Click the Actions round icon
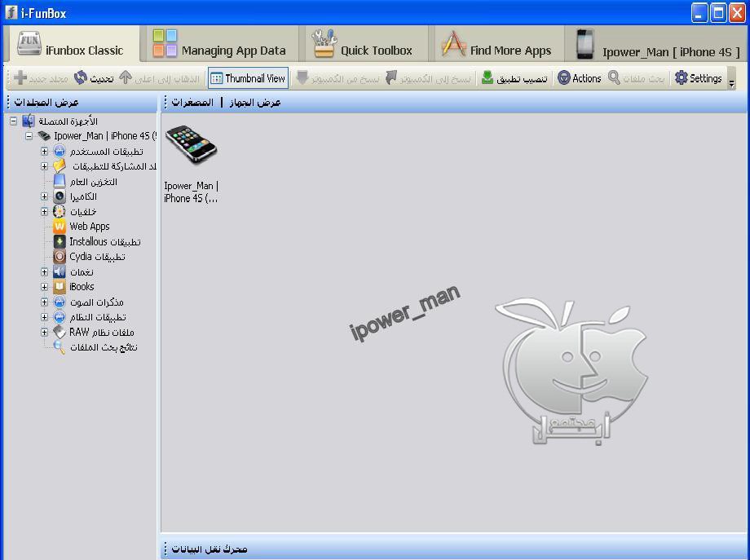 (x=564, y=77)
